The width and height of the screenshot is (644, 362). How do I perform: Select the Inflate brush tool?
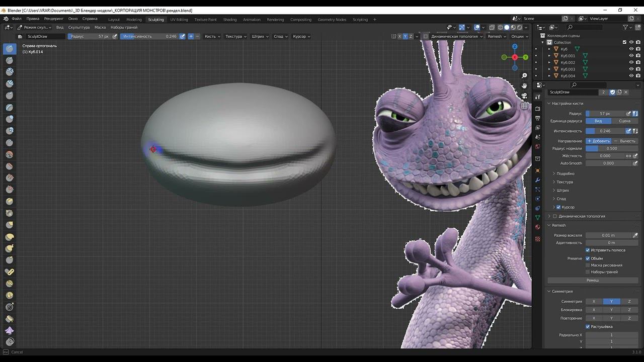point(10,119)
